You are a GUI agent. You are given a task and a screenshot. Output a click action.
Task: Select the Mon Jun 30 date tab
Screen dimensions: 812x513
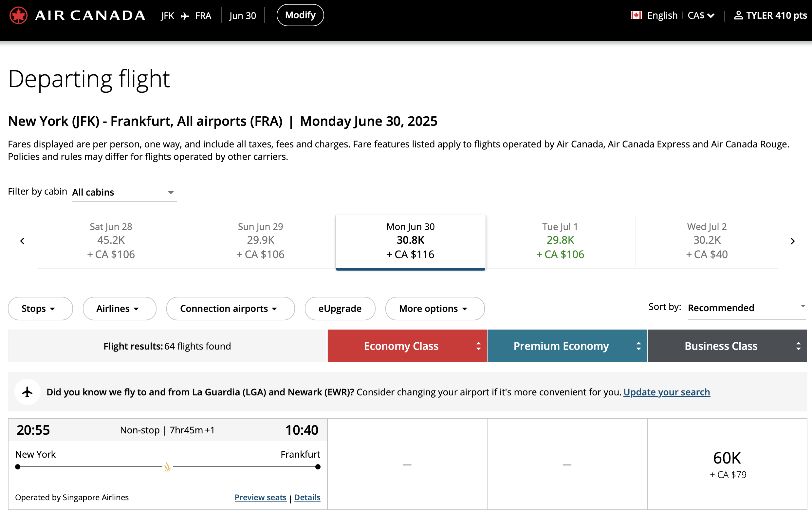410,241
